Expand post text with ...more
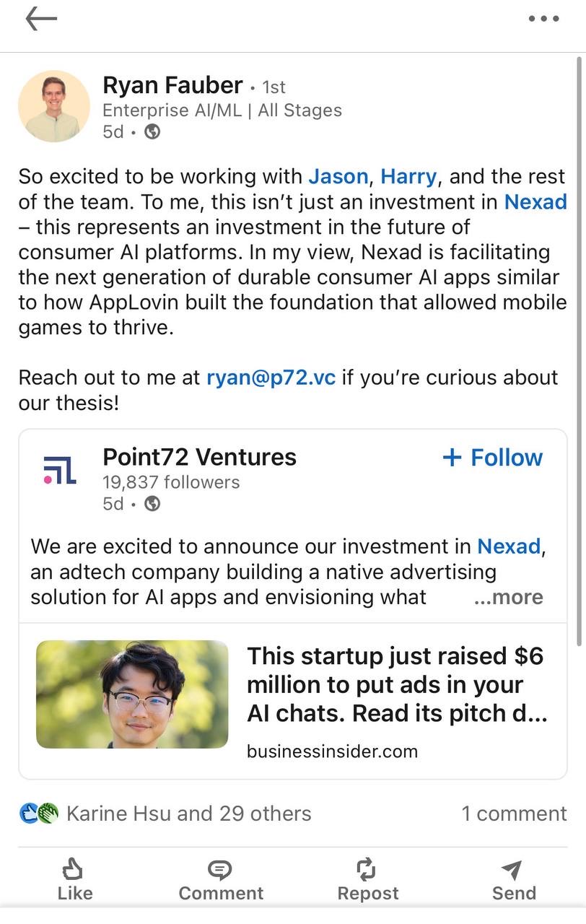Screen dimensions: 586x924 pos(508,597)
